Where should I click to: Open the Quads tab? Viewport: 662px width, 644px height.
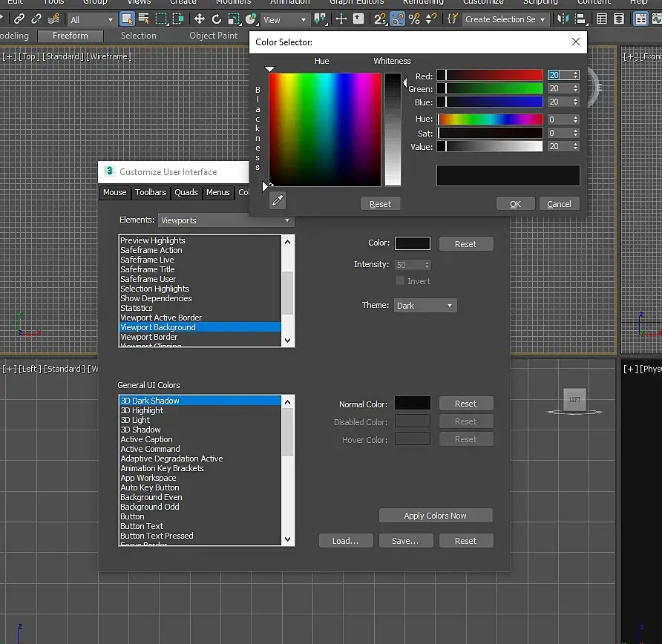click(186, 192)
